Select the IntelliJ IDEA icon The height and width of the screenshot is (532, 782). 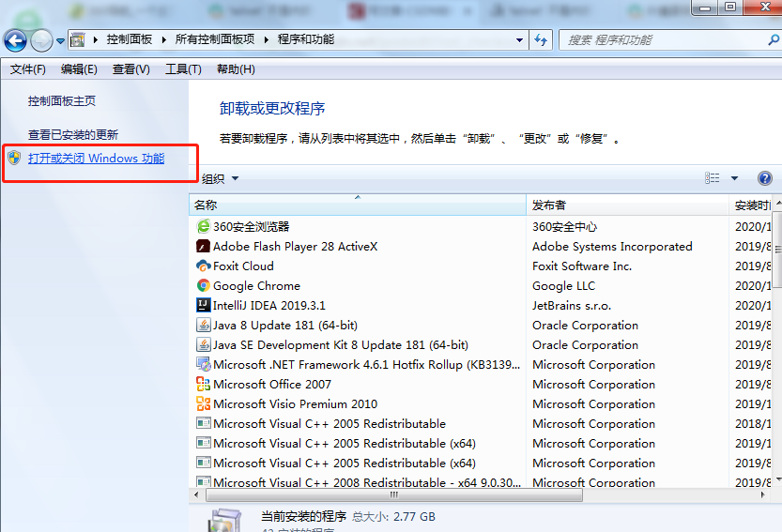pos(204,305)
